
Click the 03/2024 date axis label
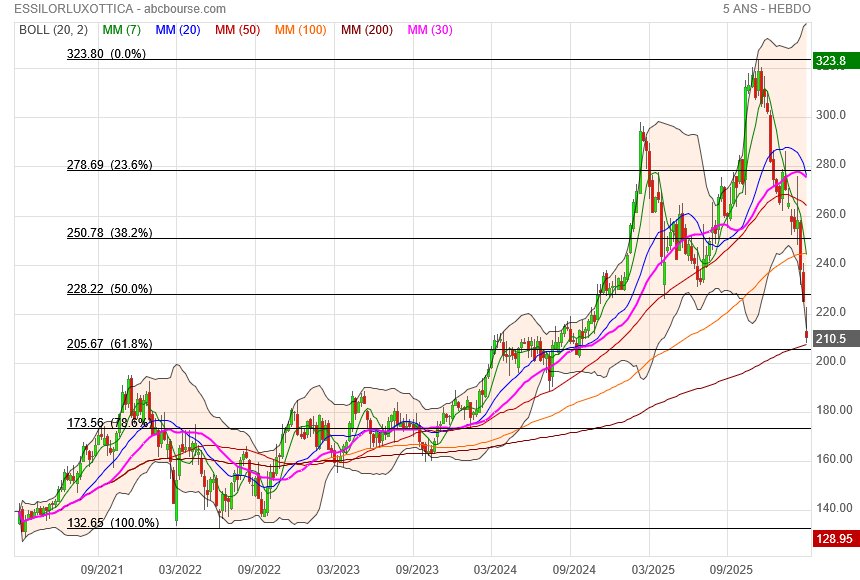(x=495, y=570)
